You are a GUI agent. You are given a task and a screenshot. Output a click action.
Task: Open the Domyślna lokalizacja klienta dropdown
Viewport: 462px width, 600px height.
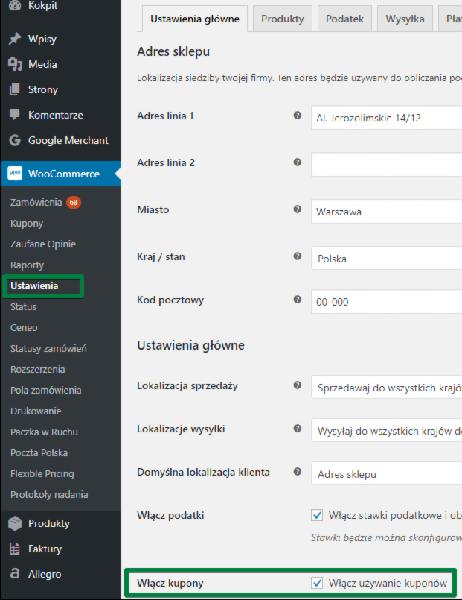[387, 473]
